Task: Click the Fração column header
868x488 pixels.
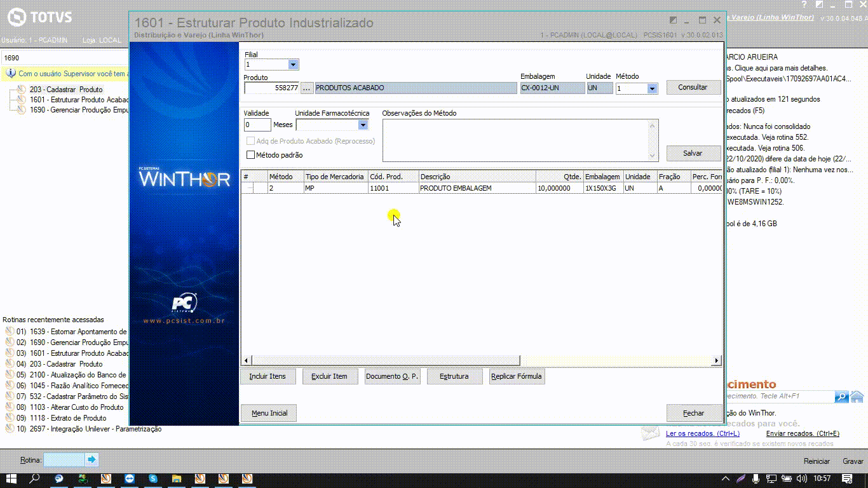Action: [674, 177]
